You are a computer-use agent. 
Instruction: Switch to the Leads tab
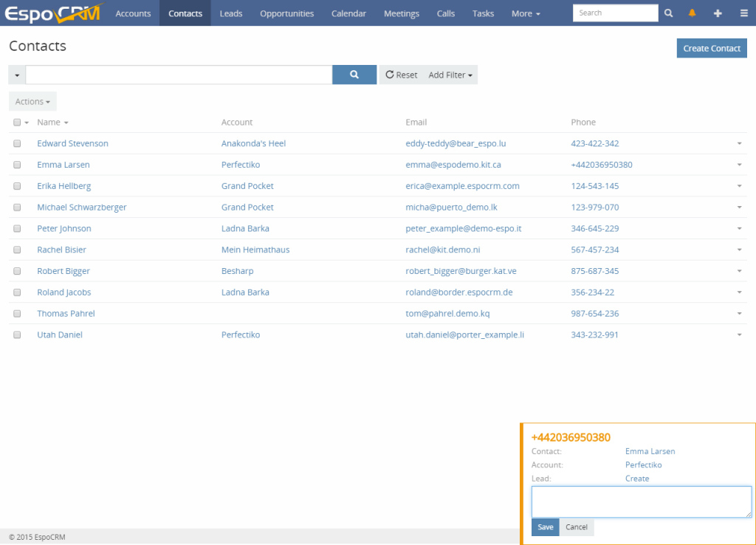click(x=230, y=13)
